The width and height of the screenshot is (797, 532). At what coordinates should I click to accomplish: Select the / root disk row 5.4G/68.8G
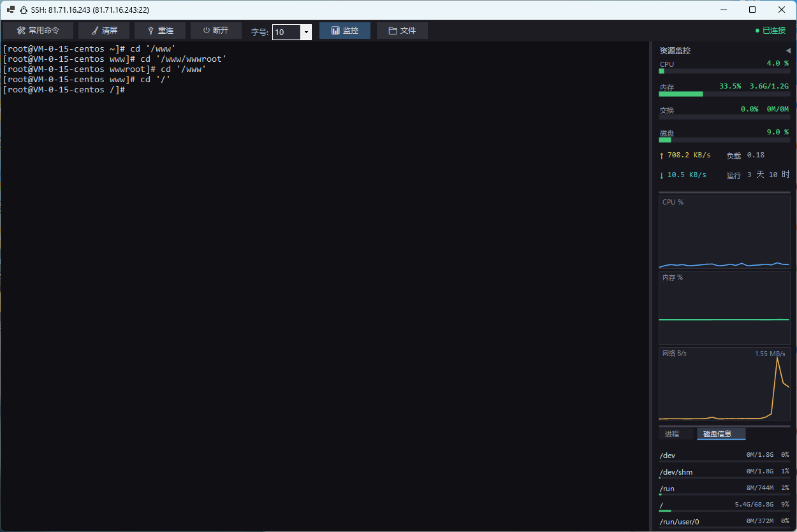[x=724, y=506]
